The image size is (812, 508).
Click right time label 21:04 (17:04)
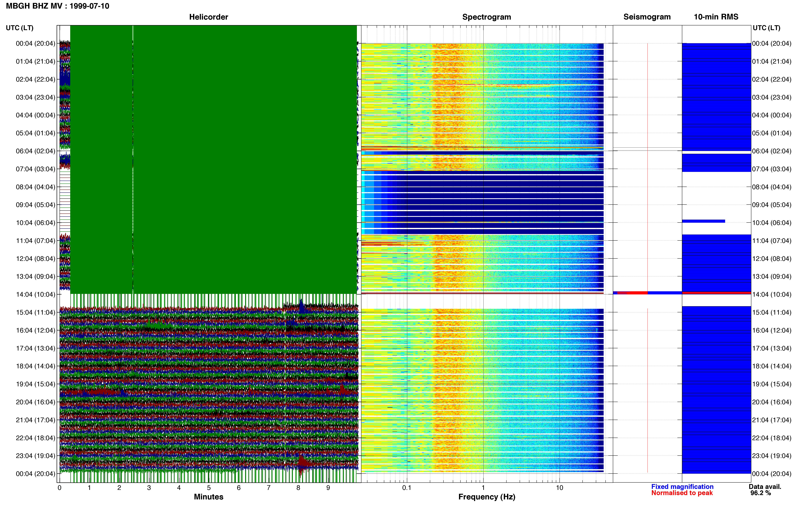pos(772,420)
